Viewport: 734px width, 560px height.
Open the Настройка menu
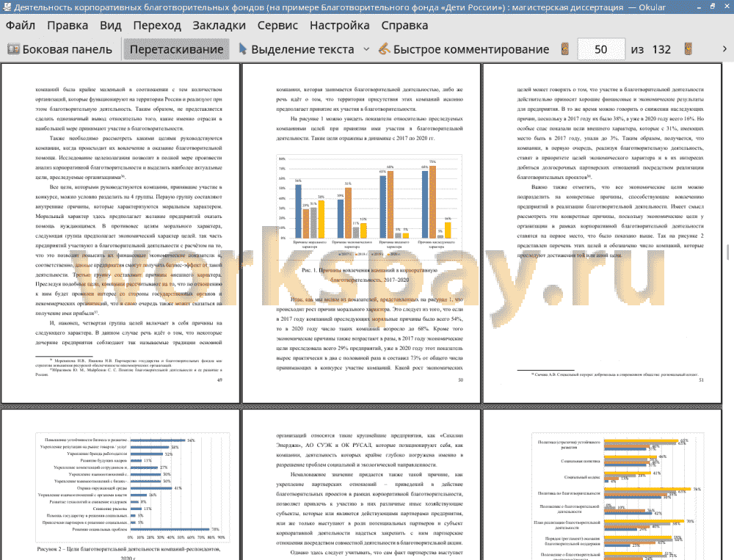(339, 25)
